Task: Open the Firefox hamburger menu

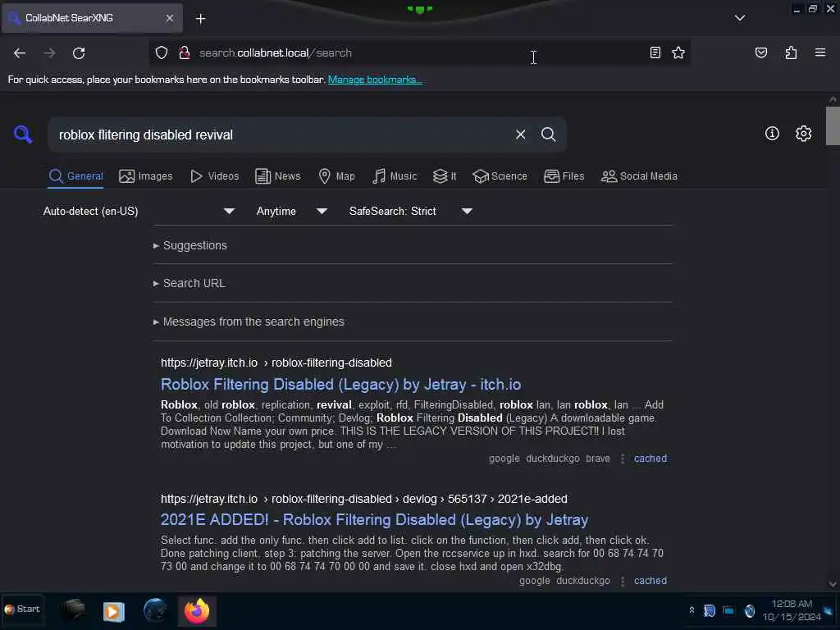Action: pos(819,52)
